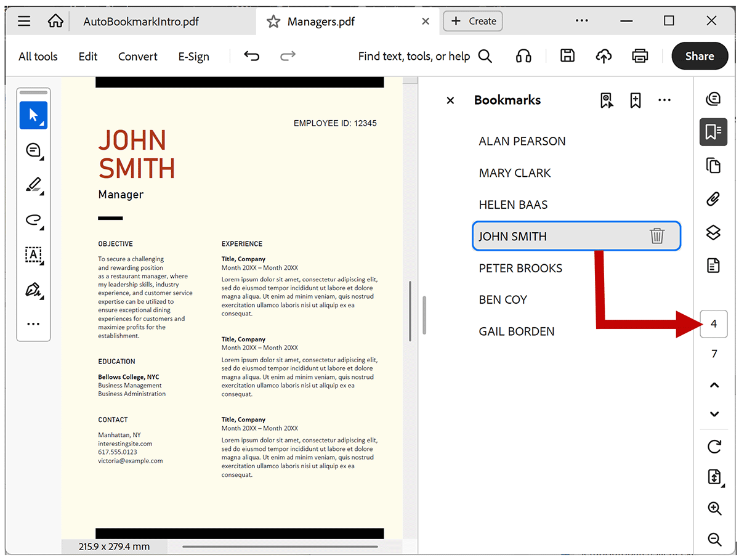This screenshot has height=560, width=739.
Task: Go to the next page
Action: 714,414
